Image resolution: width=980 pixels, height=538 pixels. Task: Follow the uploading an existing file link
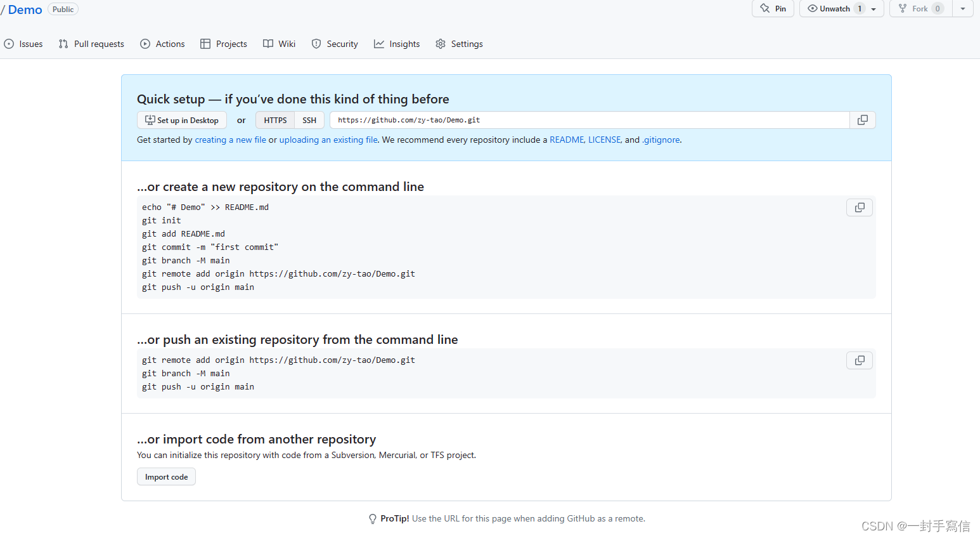tap(328, 140)
